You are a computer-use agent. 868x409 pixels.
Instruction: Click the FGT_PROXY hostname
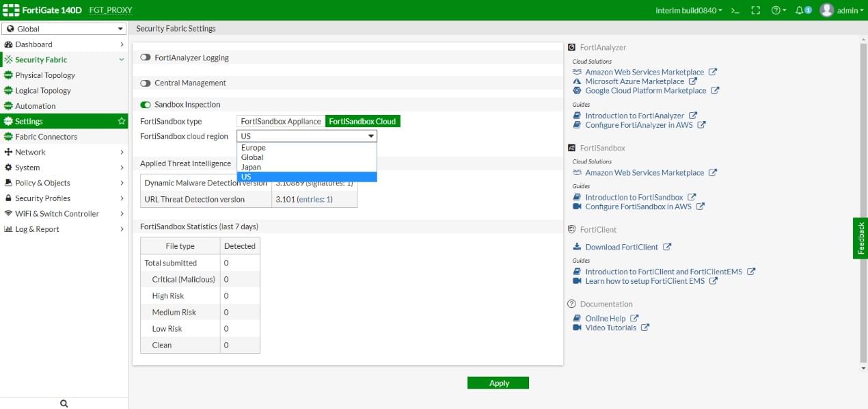pyautogui.click(x=111, y=10)
